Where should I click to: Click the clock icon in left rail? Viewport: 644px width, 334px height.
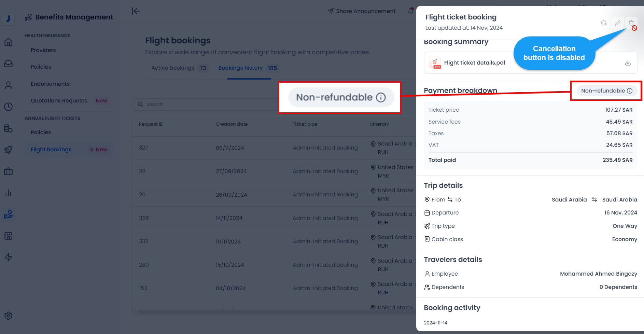[9, 107]
